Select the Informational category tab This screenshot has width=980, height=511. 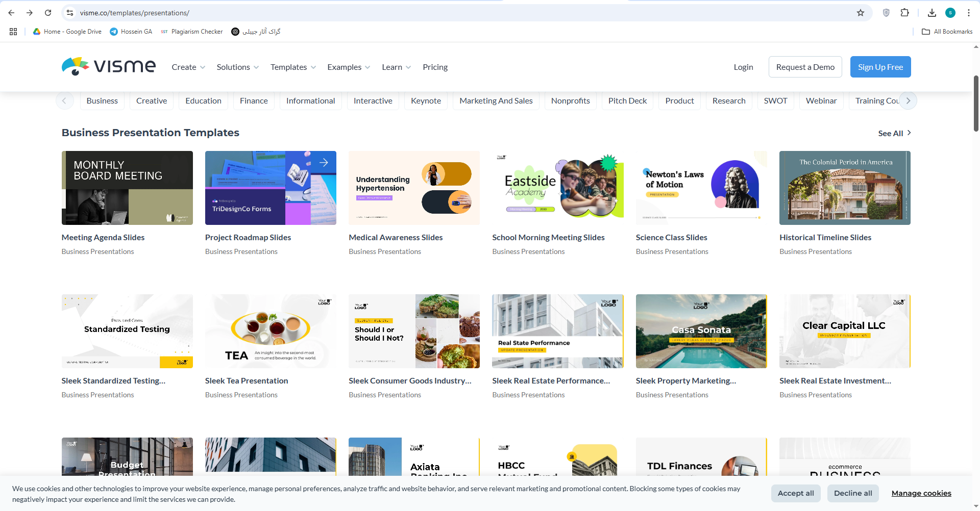point(310,101)
